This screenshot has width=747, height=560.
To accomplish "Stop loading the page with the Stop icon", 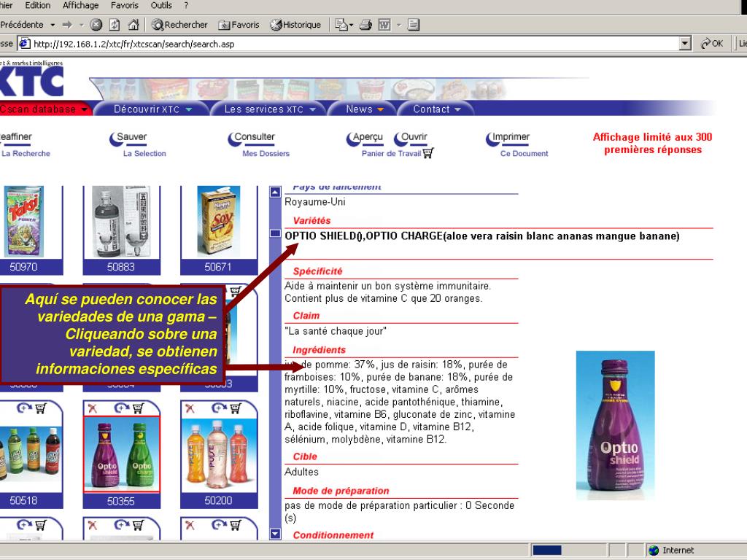I will [96, 25].
